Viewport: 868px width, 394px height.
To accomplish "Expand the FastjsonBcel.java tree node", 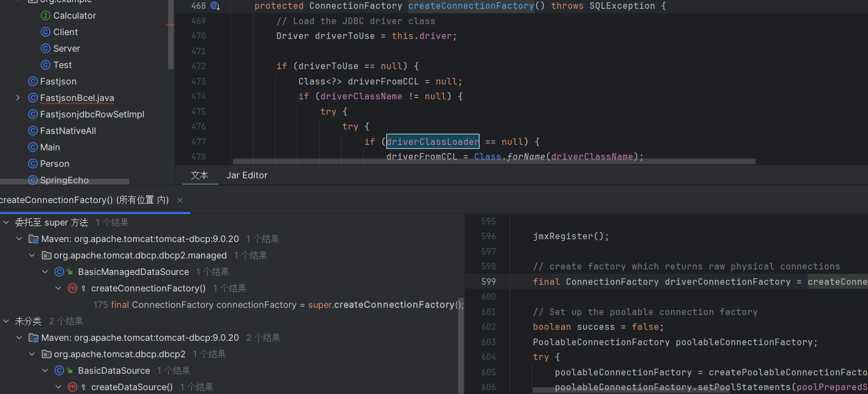I will [x=18, y=98].
